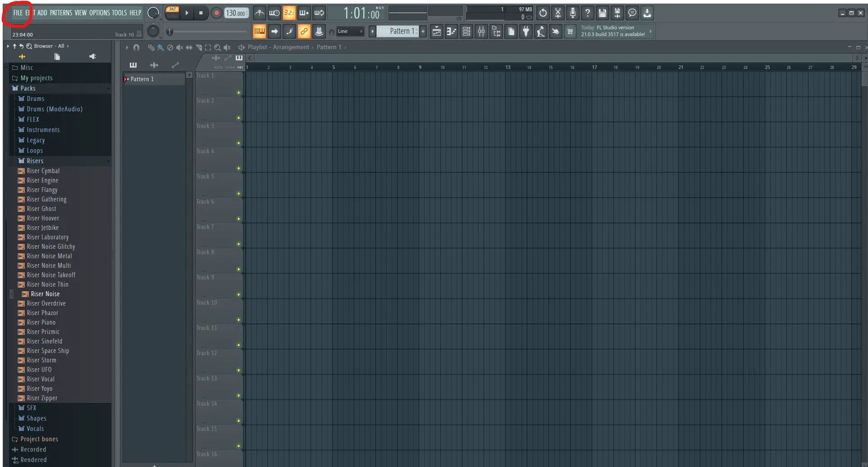This screenshot has width=868, height=467.
Task: Open the project picker icon
Action: click(x=511, y=31)
